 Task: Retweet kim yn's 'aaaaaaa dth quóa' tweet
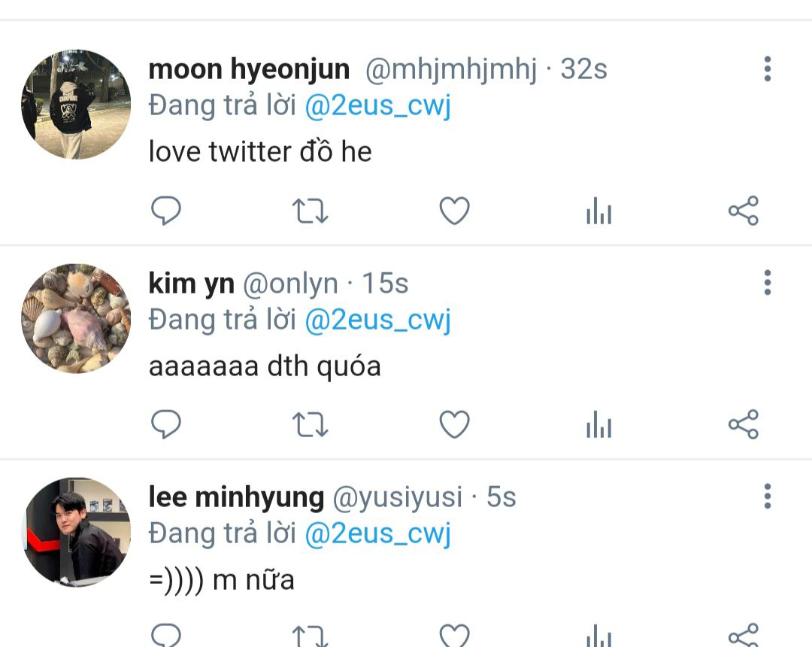click(x=311, y=425)
